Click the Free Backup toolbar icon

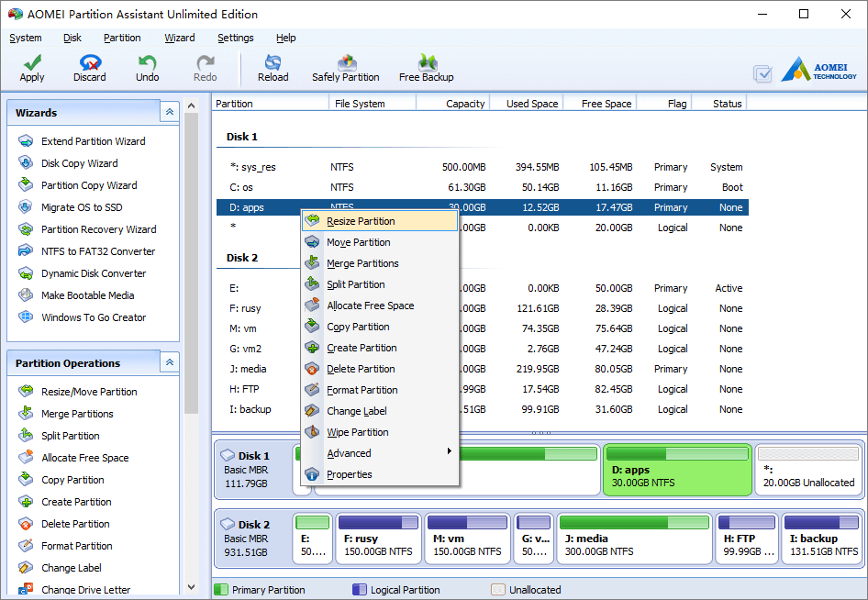(x=427, y=62)
